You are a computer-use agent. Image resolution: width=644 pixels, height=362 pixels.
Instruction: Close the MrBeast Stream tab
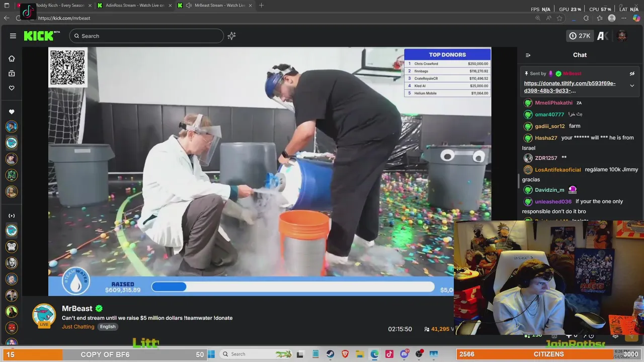(250, 5)
